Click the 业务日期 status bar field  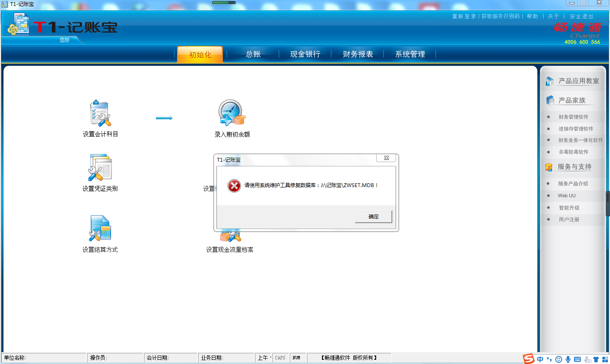227,358
